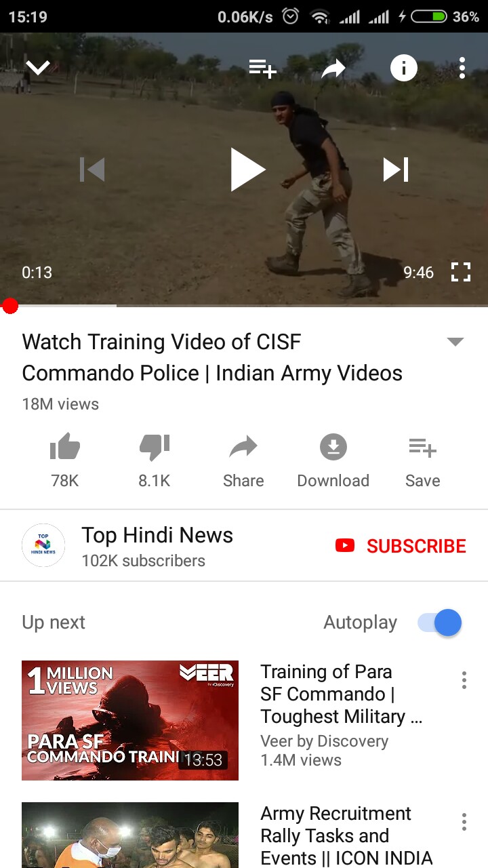The width and height of the screenshot is (488, 868).
Task: Tap the share arrow icon over the video
Action: pos(333,68)
